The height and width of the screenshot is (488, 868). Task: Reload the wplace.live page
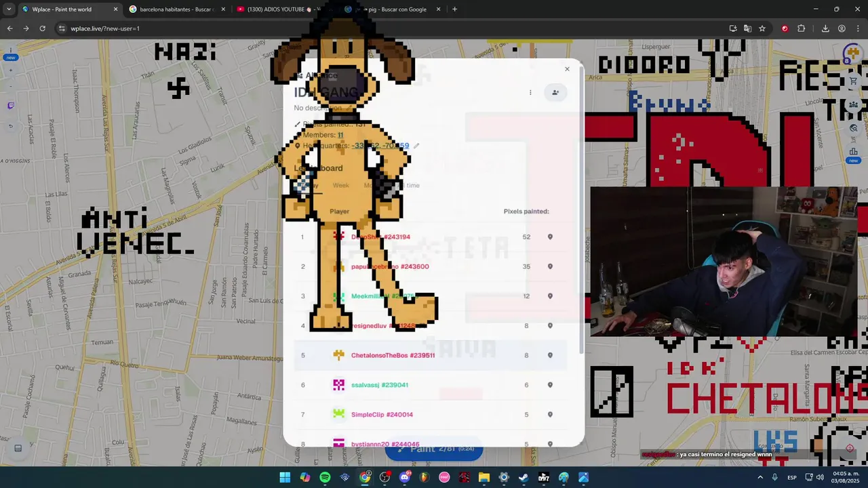click(x=42, y=28)
